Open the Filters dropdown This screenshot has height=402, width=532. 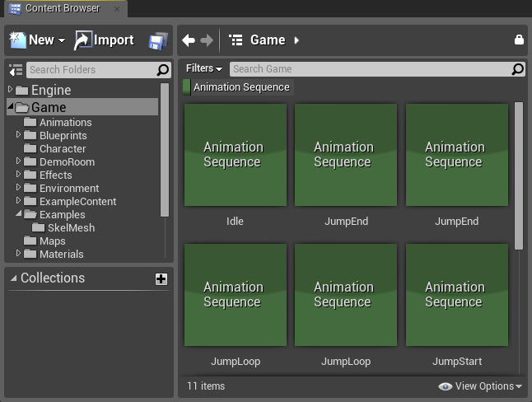[204, 68]
